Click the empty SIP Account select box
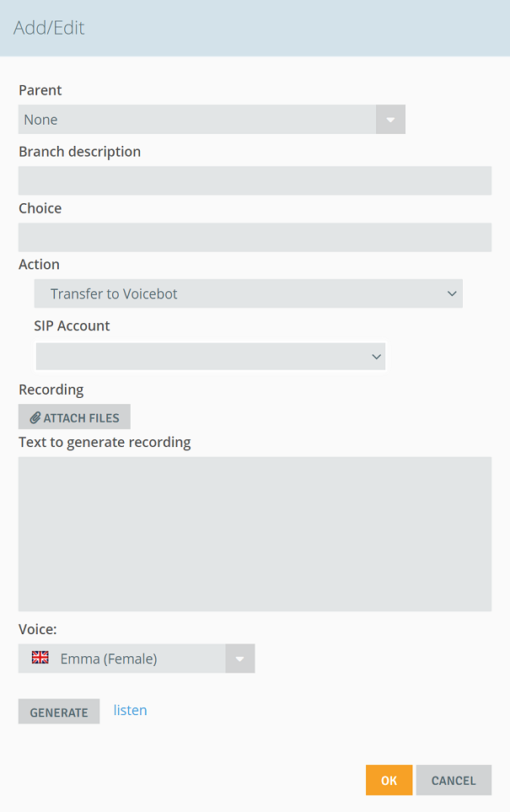The image size is (510, 812). 211,357
